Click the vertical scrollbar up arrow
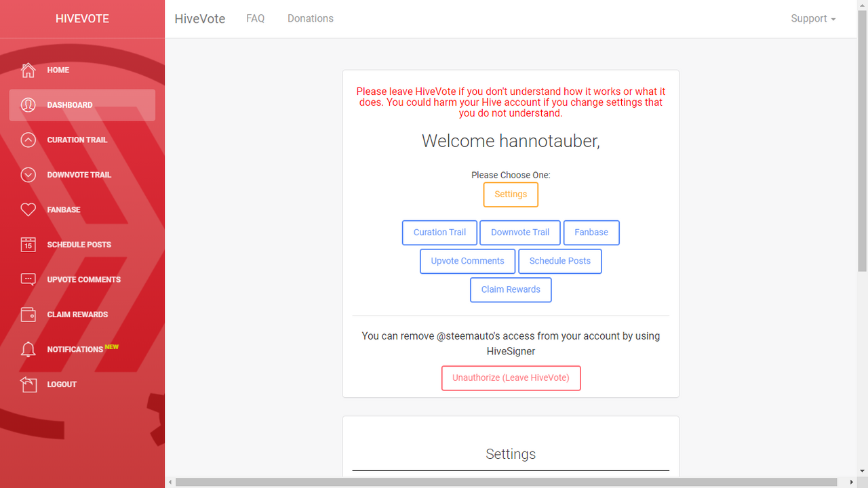Viewport: 868px width, 488px height. tap(863, 5)
